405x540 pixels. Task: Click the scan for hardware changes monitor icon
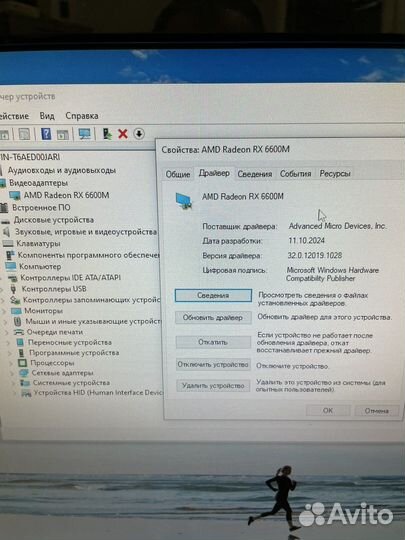point(84,134)
